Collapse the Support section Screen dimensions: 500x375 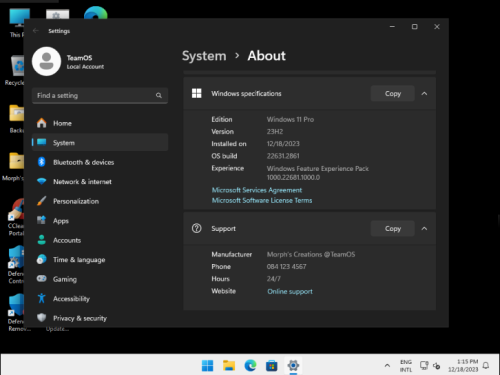click(424, 229)
